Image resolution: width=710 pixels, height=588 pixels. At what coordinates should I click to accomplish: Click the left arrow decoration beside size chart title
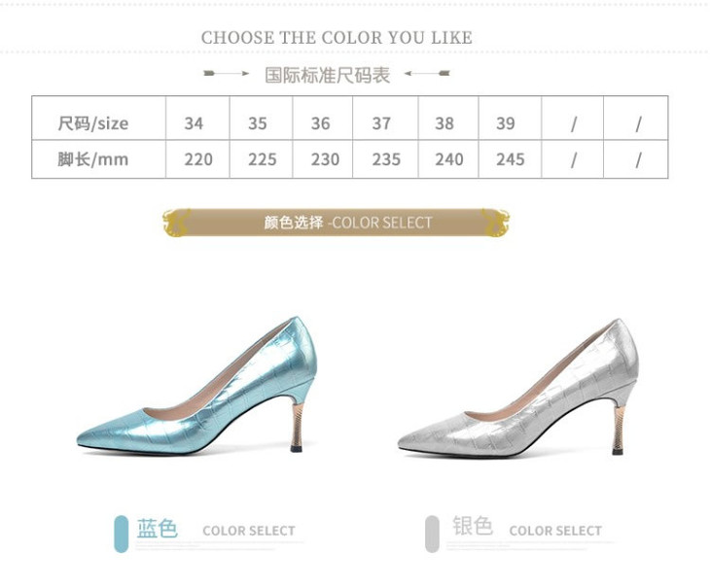(x=226, y=74)
